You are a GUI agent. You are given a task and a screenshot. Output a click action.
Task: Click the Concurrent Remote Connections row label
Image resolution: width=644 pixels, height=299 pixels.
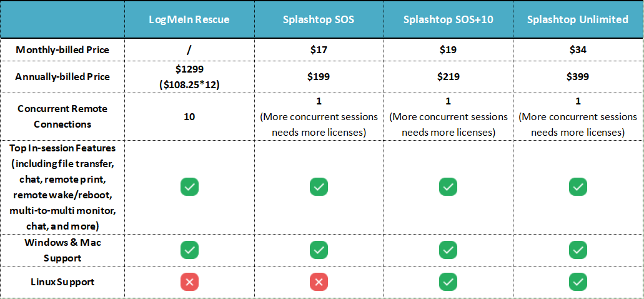[x=62, y=116]
